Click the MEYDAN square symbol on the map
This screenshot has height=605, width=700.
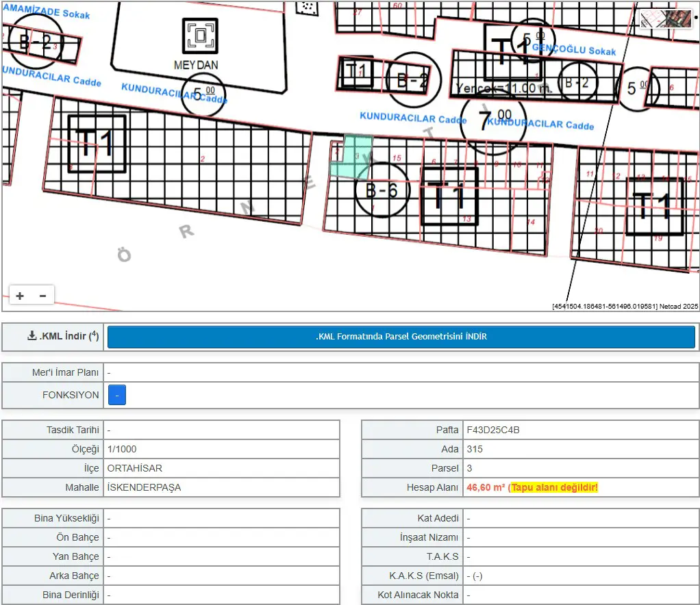pyautogui.click(x=201, y=36)
